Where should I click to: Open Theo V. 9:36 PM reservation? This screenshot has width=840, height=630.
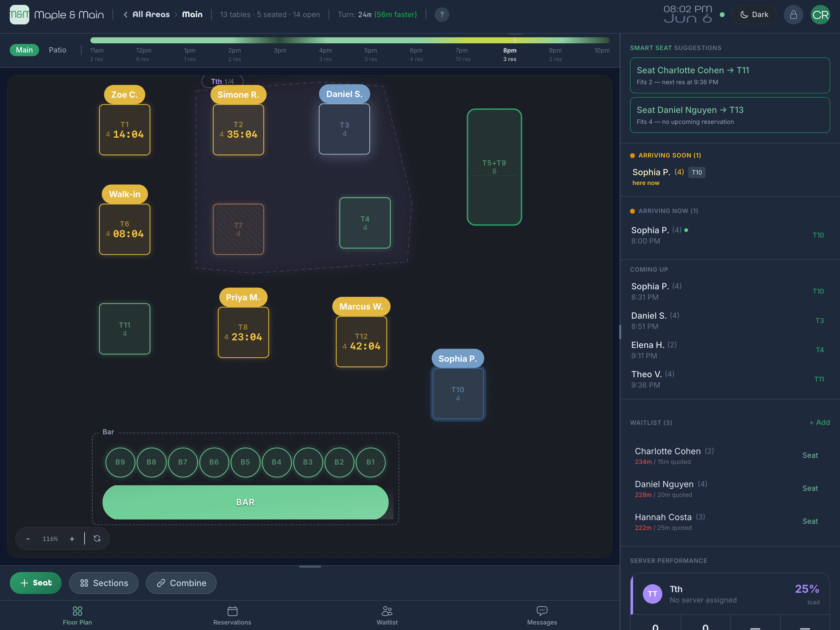(x=730, y=379)
